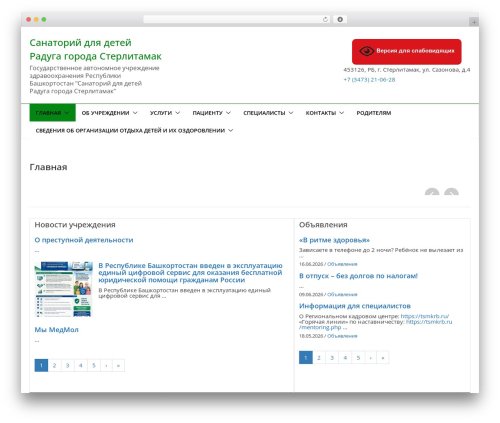The width and height of the screenshot is (500, 423).
Task: Open the Контакты menu item
Action: tap(325, 113)
